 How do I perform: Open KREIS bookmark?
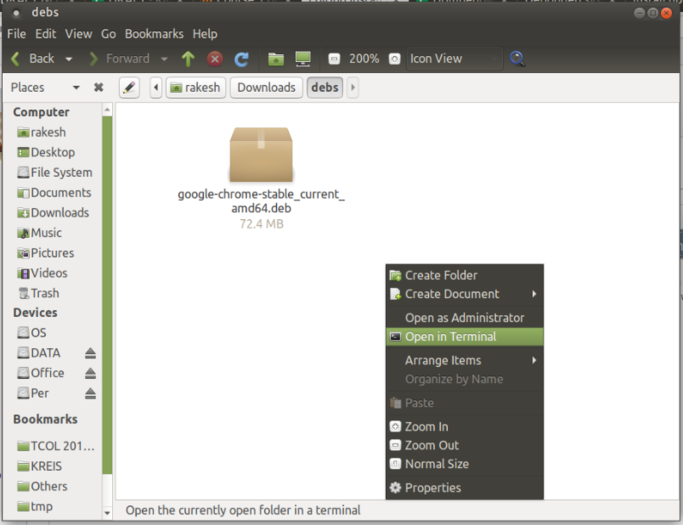pos(39,466)
